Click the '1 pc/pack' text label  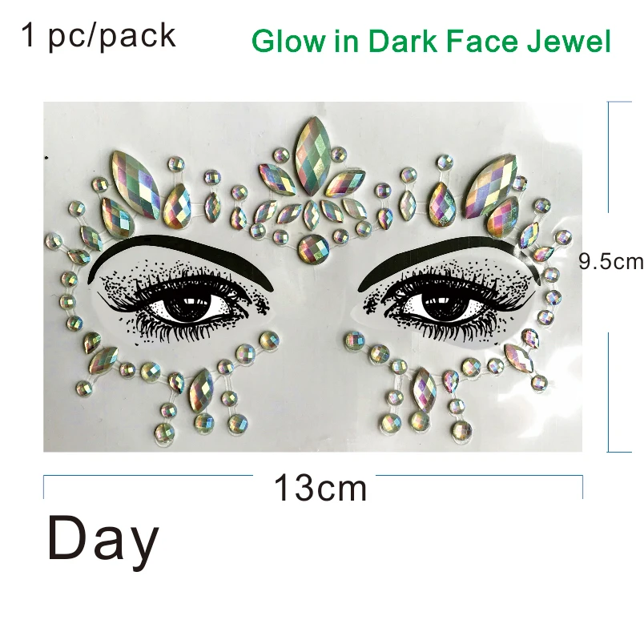[99, 37]
